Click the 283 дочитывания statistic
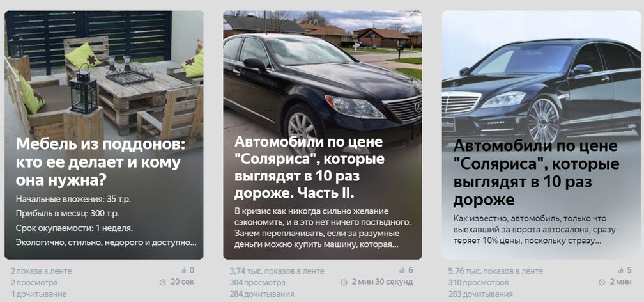 pyautogui.click(x=480, y=294)
